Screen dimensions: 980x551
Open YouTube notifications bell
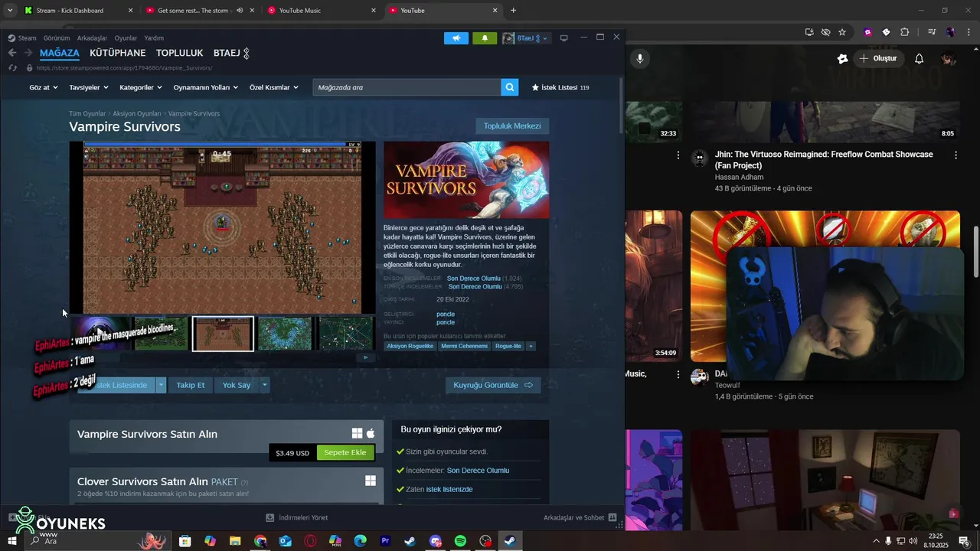[x=920, y=59]
